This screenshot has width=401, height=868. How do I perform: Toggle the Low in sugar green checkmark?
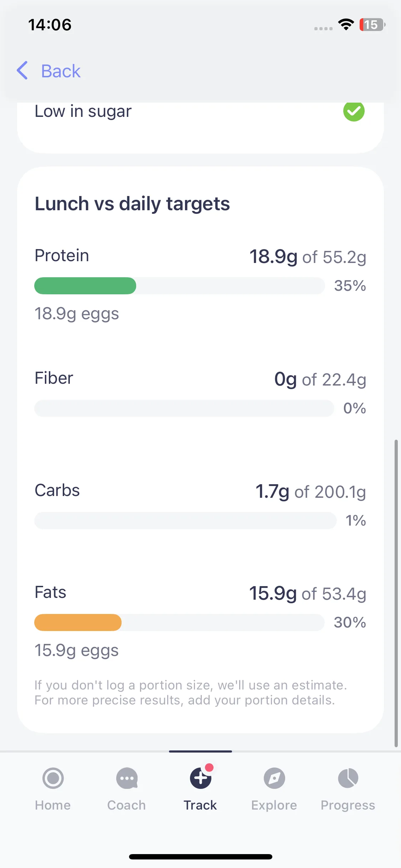[x=354, y=111]
